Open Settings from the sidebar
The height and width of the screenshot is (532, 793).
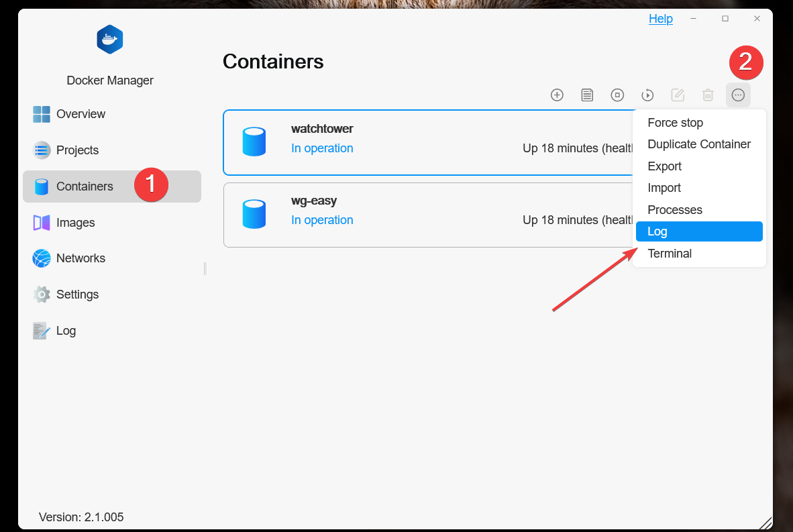click(77, 295)
